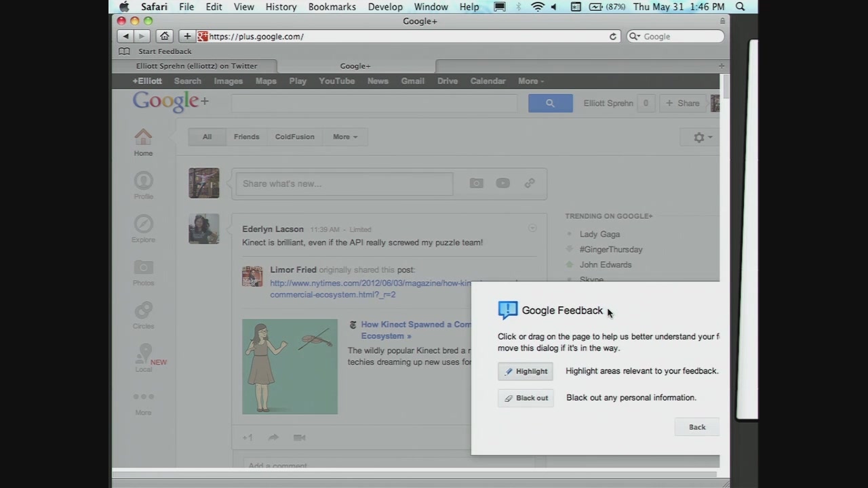The image size is (868, 488).
Task: Open Local in the Google+ sidebar
Action: click(144, 359)
